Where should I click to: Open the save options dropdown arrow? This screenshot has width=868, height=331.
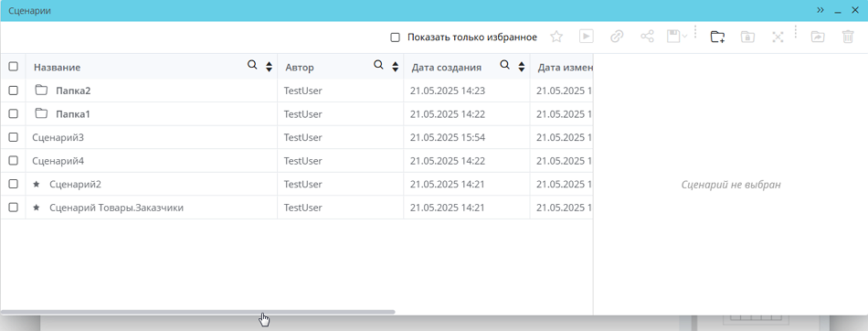684,37
